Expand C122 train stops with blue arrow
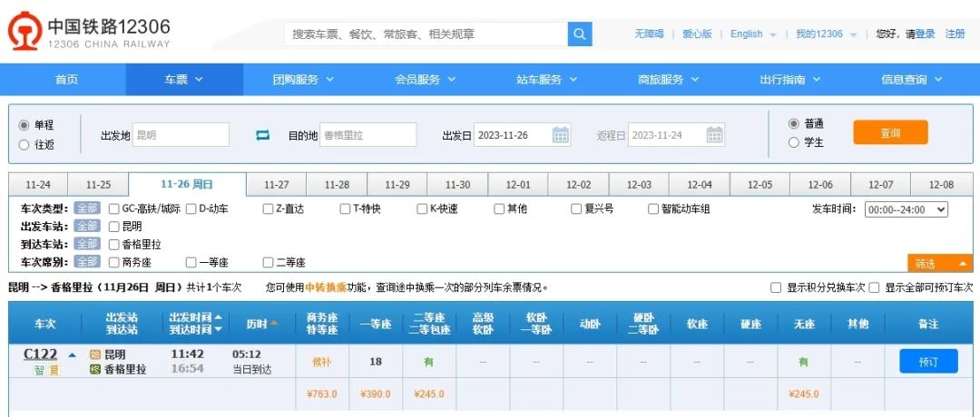This screenshot has height=417, width=980. pos(73,354)
